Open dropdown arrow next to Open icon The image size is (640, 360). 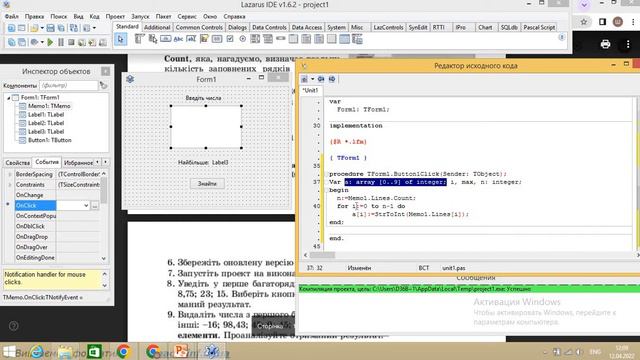point(42,28)
